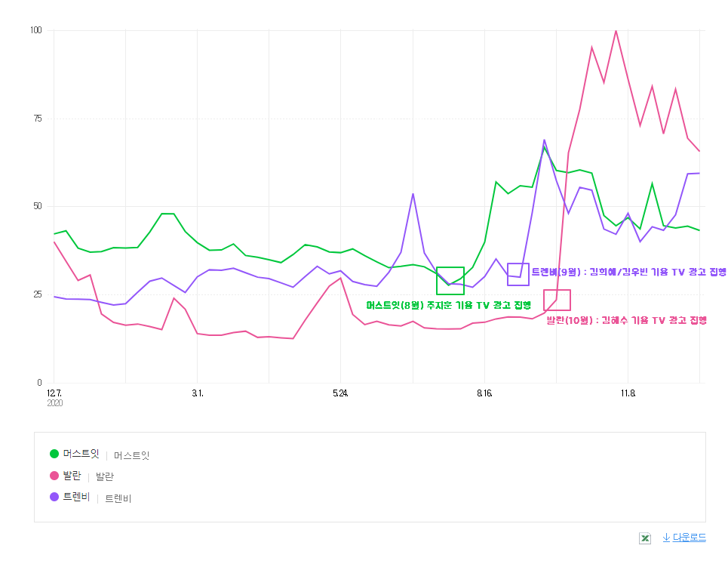Open the 다운로드 download link

coord(684,538)
